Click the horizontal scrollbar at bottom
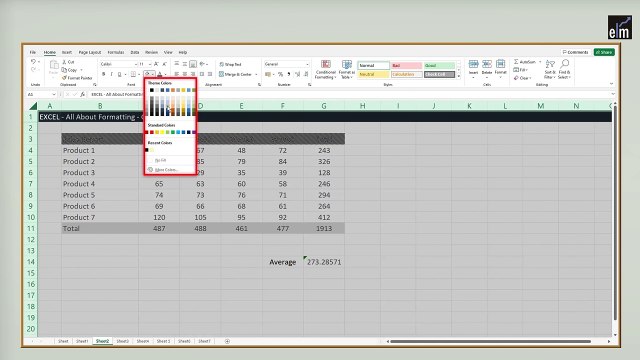Image resolution: width=640 pixels, height=360 pixels. click(490, 341)
